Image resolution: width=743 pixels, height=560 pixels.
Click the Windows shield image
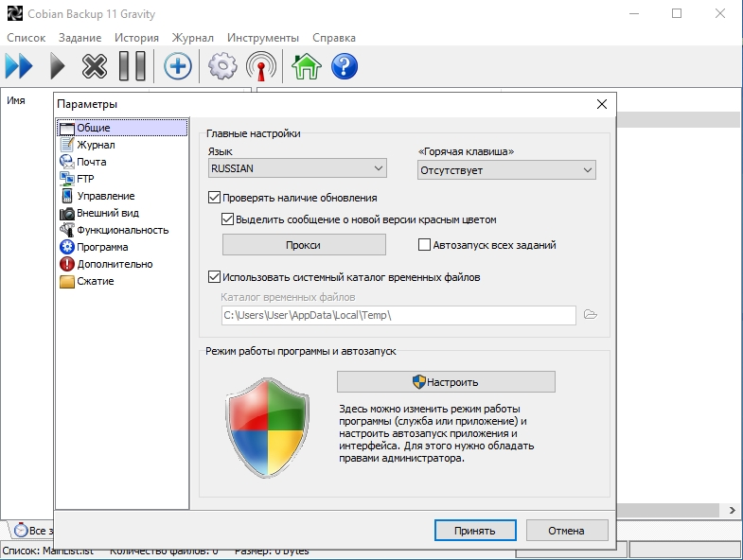267,428
